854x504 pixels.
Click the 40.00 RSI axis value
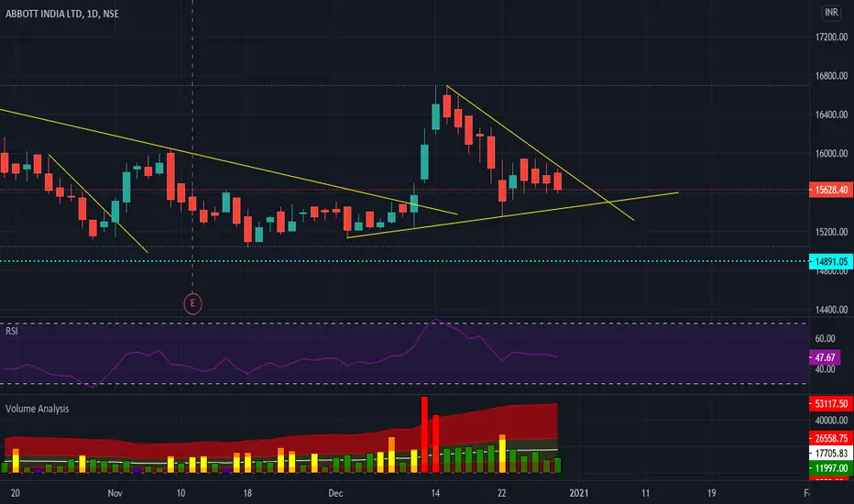click(x=825, y=369)
